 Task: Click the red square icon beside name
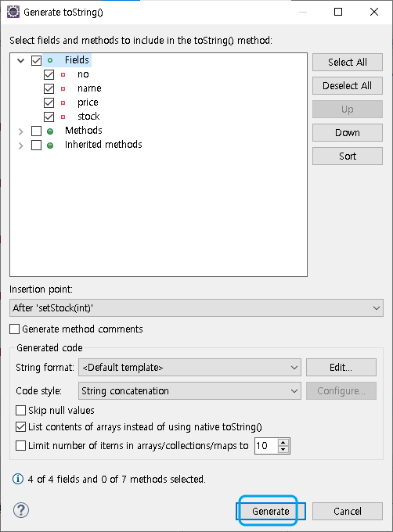pyautogui.click(x=63, y=88)
